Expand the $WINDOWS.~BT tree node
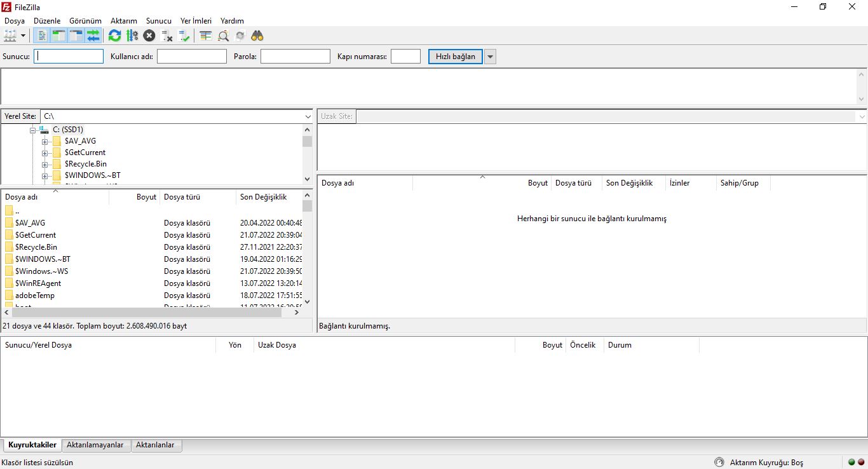The width and height of the screenshot is (868, 469). [45, 175]
